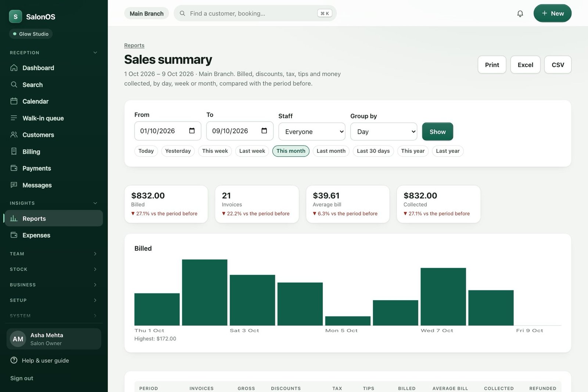Select the This year preset
Image resolution: width=588 pixels, height=392 pixels.
(x=413, y=151)
